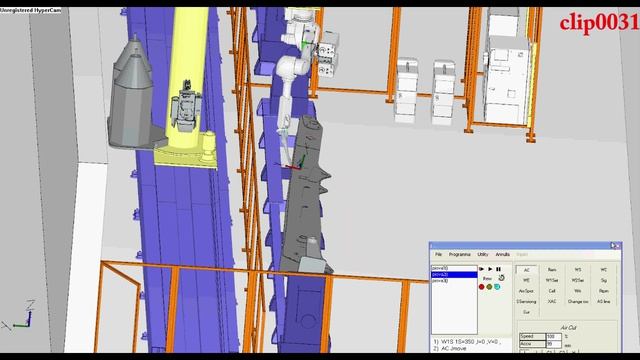Open the Programma menu
Screen dimensions: 640x360
tap(460, 254)
